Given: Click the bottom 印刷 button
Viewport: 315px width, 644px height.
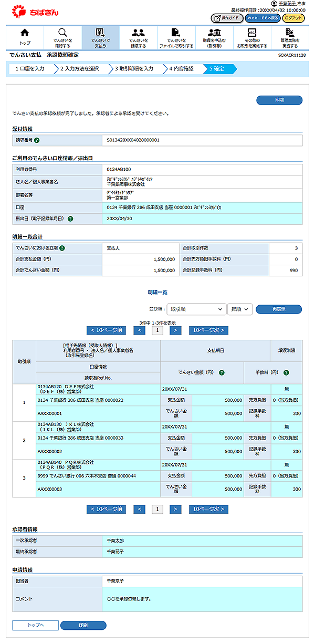Looking at the screenshot, I should tap(83, 625).
